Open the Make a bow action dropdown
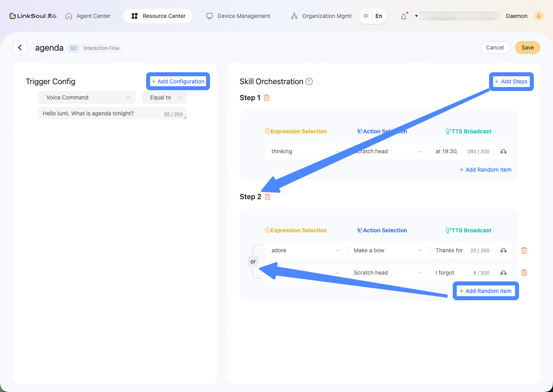 pyautogui.click(x=387, y=250)
